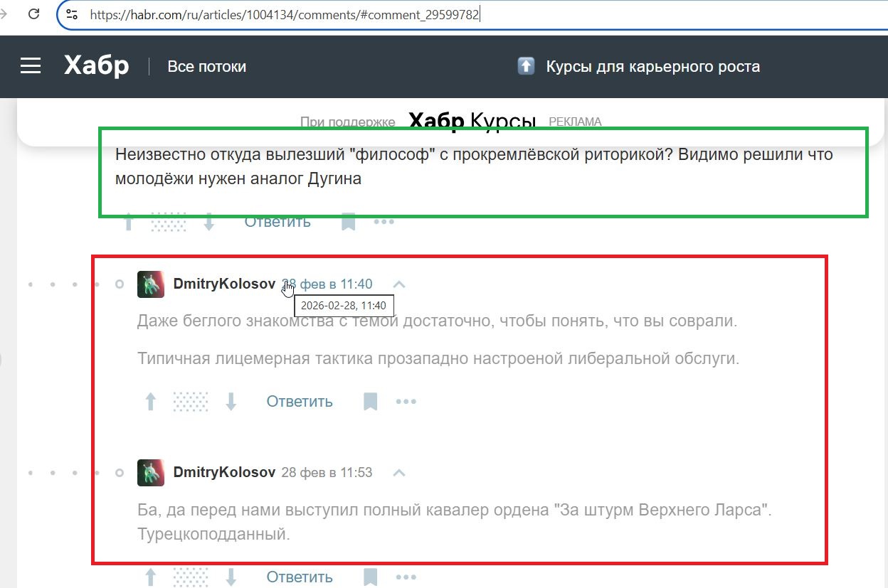Upvote the bottom comment under 11:53 reply
Viewport: 888px width, 588px height.
[150, 577]
